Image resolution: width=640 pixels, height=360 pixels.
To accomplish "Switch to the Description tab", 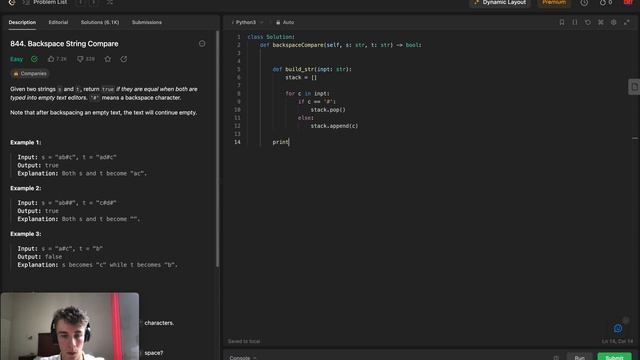I will 22,22.
